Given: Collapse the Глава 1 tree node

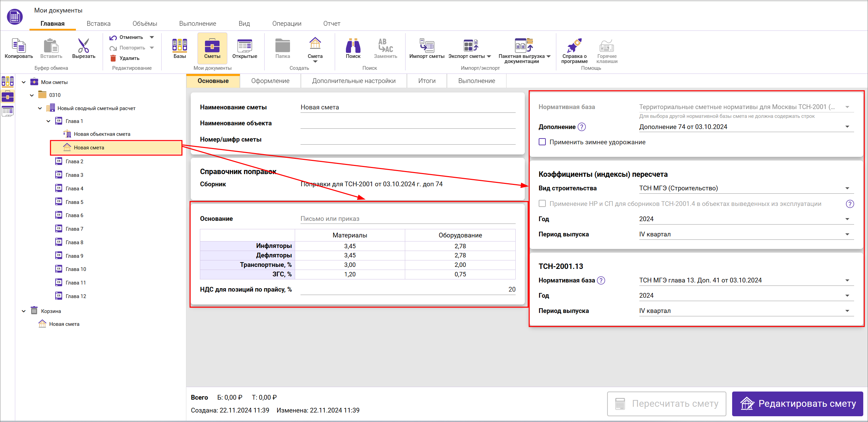Looking at the screenshot, I should [x=48, y=121].
